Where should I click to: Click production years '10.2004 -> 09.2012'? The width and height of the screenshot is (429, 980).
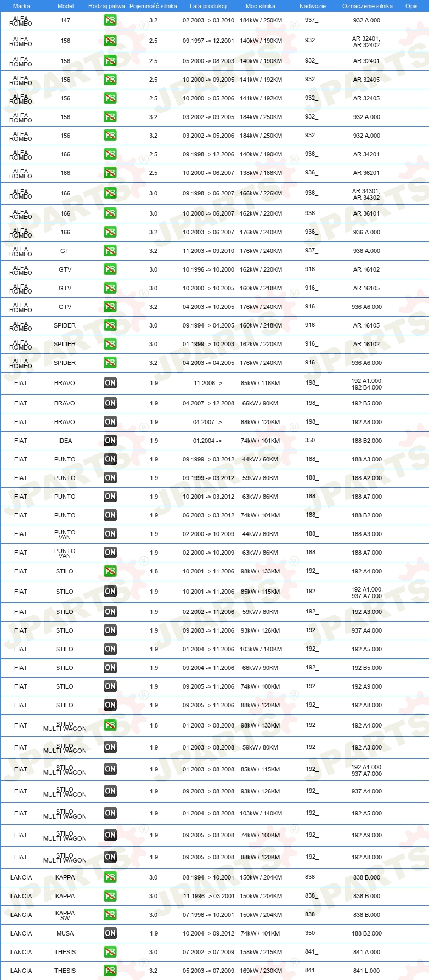[208, 933]
